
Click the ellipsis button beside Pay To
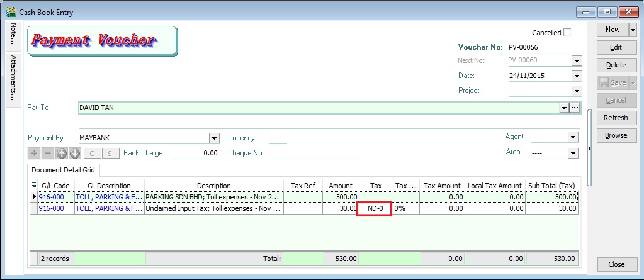[574, 108]
